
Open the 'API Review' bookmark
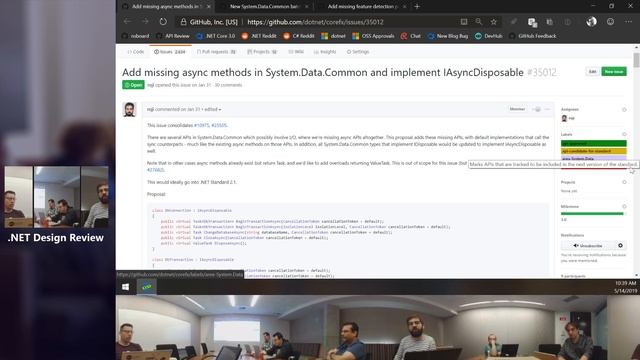(173, 36)
